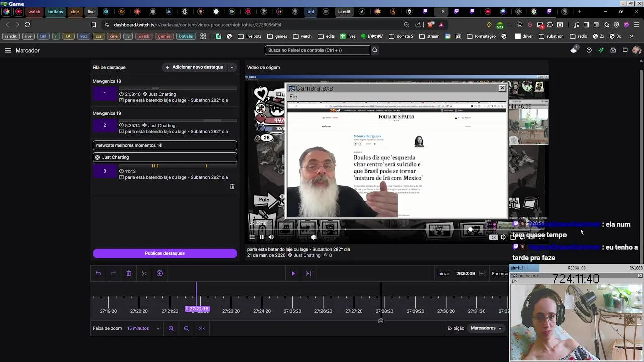Viewport: 644px width, 362px height.
Task: Switch to the 'ia edit' browser tab
Action: pyautogui.click(x=344, y=12)
